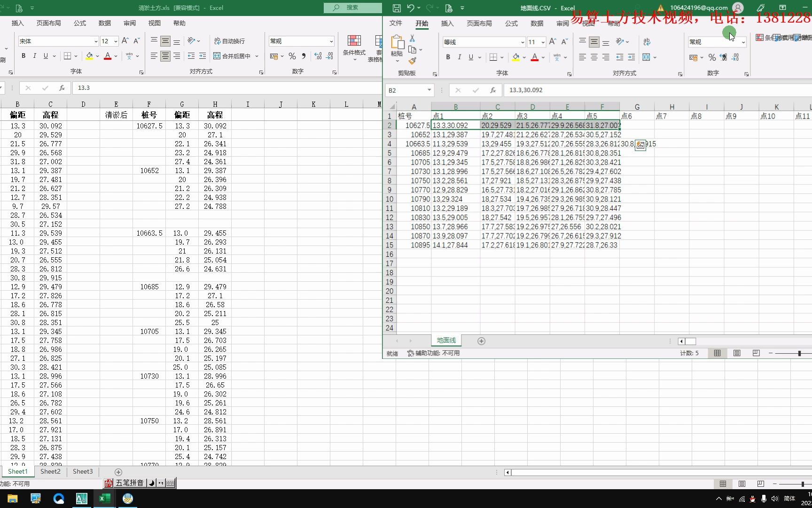Screen dimensions: 812x508
Task: Click horizontal scrollbar thumb in 地面线.CSV
Action: pyautogui.click(x=690, y=341)
